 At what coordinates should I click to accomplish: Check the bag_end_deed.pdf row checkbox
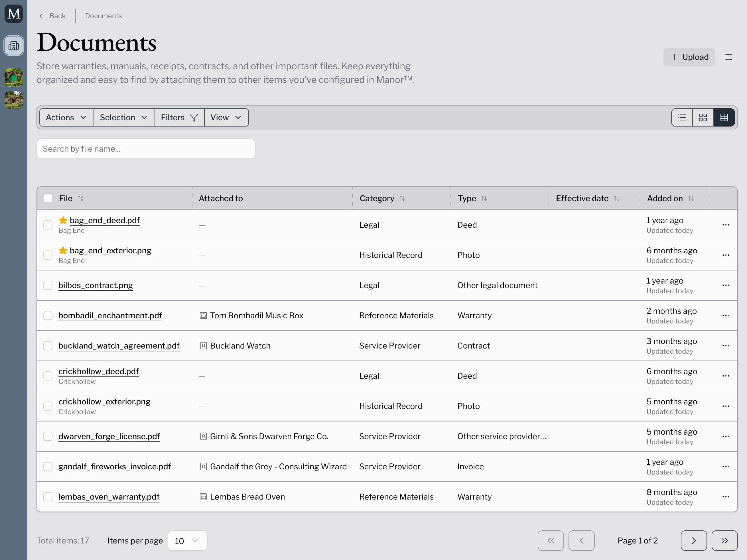pyautogui.click(x=48, y=225)
